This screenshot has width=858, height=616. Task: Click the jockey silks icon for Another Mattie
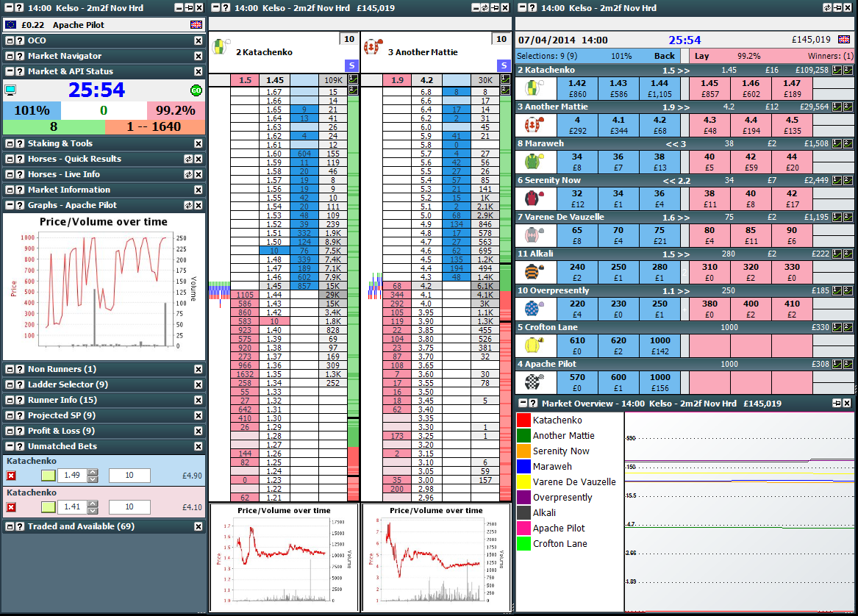click(374, 46)
